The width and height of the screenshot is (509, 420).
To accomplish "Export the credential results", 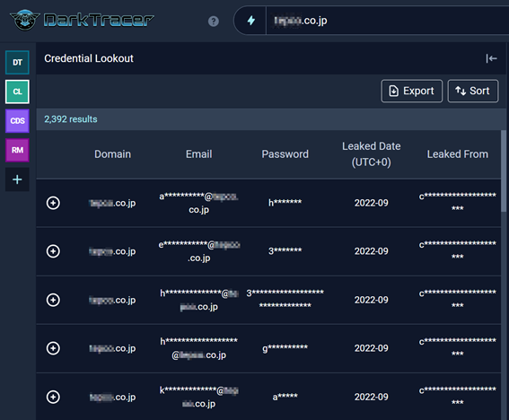I will 412,91.
